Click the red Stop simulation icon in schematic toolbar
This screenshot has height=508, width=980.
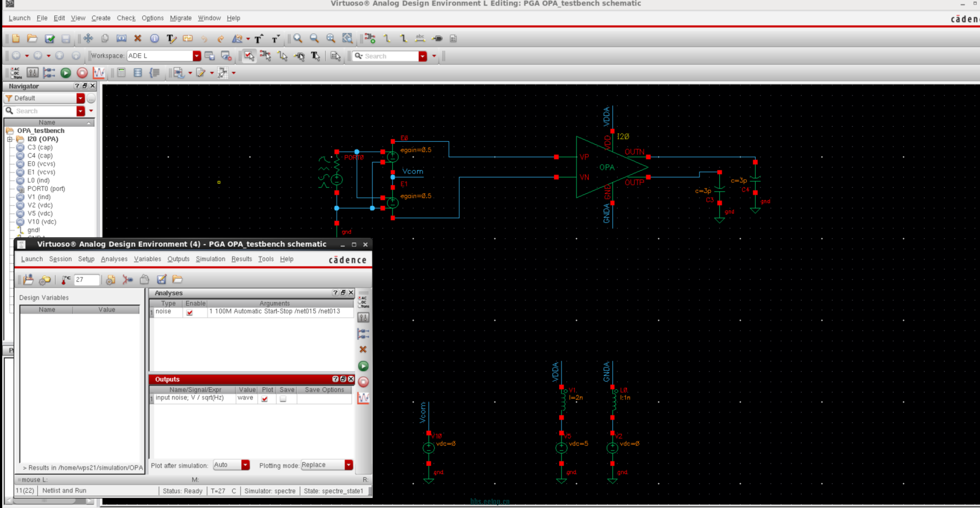82,72
